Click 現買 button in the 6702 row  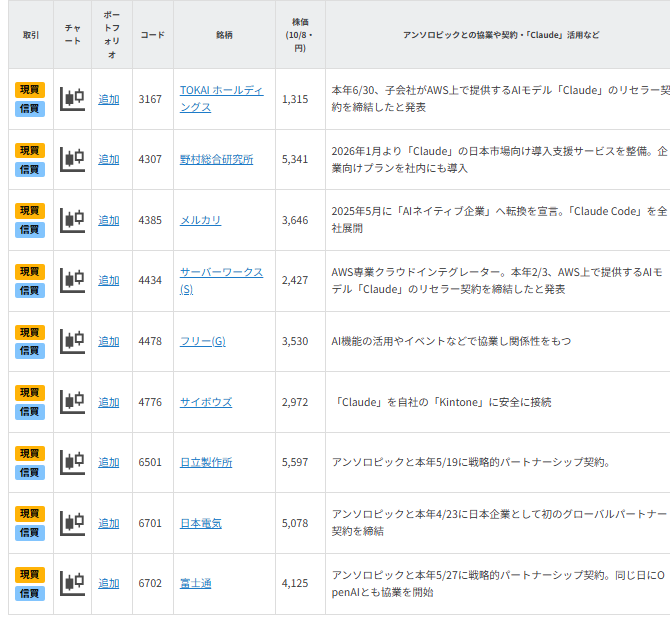tap(30, 574)
